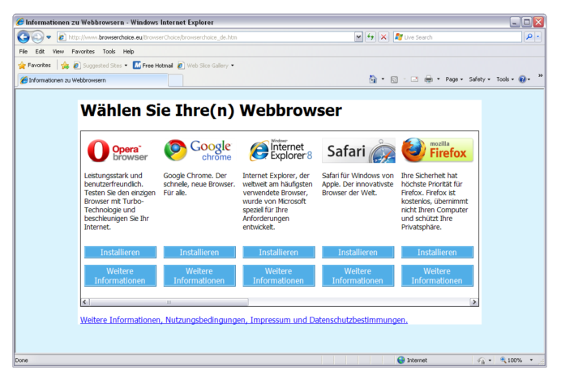Click the horizontal scrollbar right arrow
Image resolution: width=574 pixels, height=392 pixels.
click(x=474, y=302)
